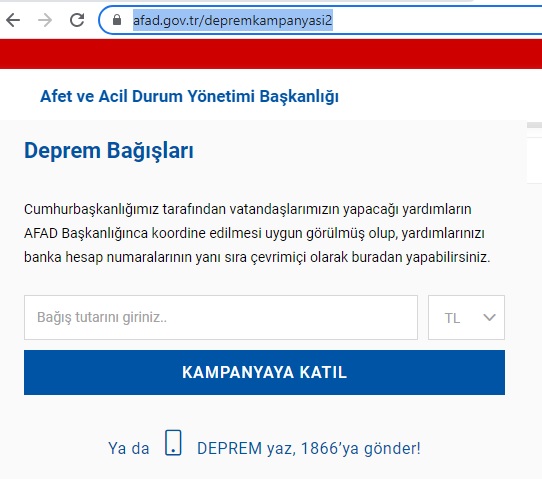This screenshot has width=542, height=479.
Task: Open the TL currency dropdown
Action: click(466, 317)
